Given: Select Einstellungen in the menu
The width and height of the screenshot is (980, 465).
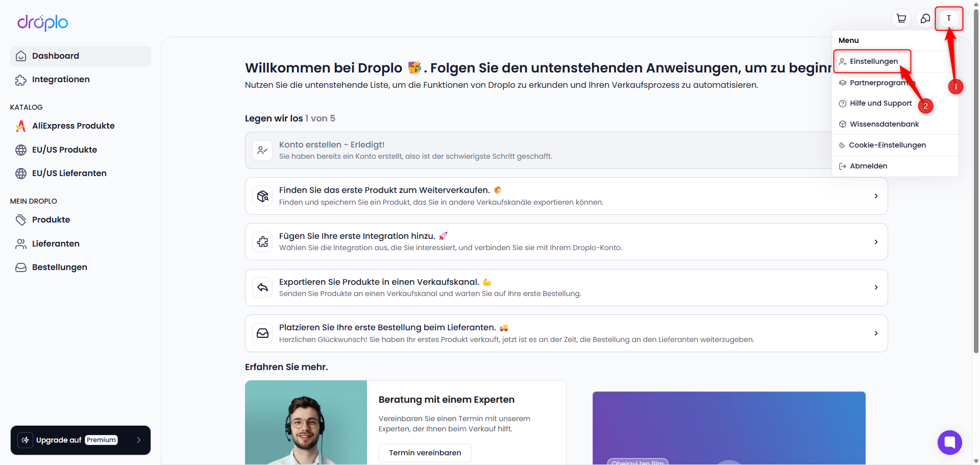Looking at the screenshot, I should click(x=895, y=61).
